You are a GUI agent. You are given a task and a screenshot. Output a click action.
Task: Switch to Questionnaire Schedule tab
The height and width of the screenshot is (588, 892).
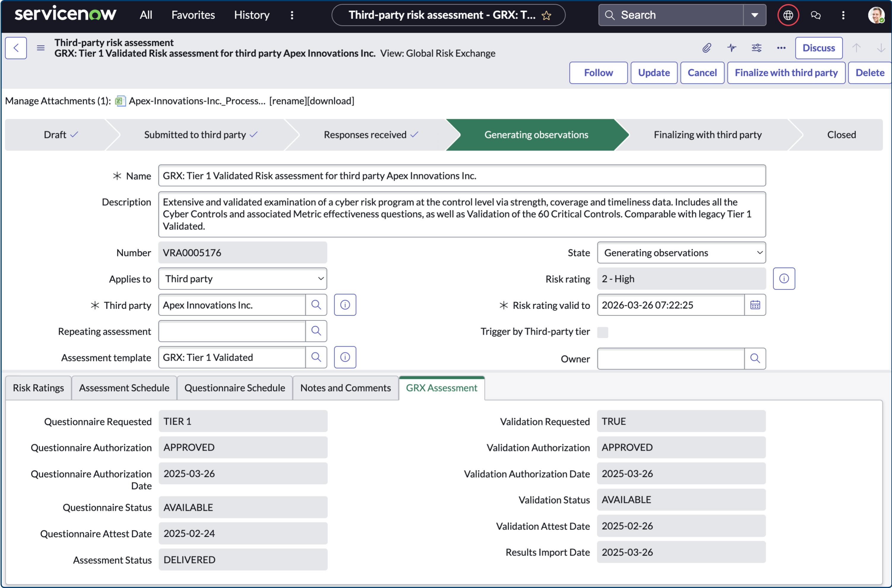235,388
